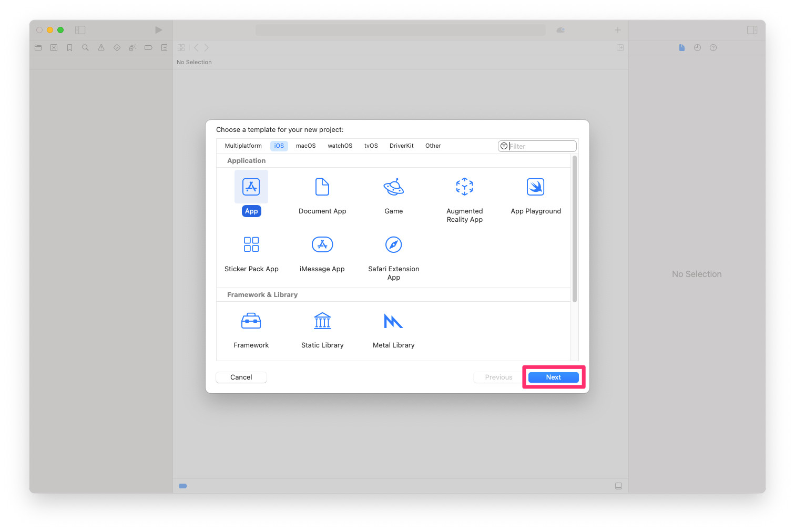Switch to the DriverKit tab
Viewport: 795px width, 532px height.
402,146
